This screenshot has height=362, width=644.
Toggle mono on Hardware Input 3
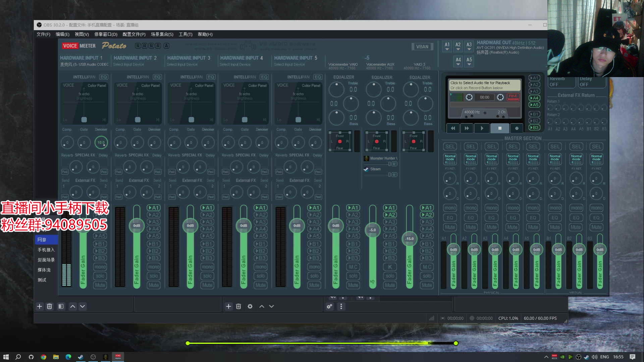tap(207, 267)
